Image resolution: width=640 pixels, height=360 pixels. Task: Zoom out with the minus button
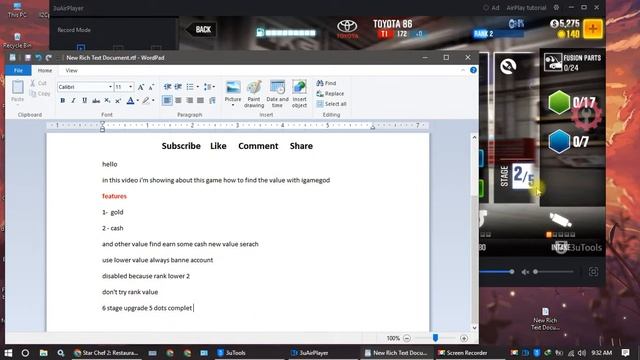[407, 338]
